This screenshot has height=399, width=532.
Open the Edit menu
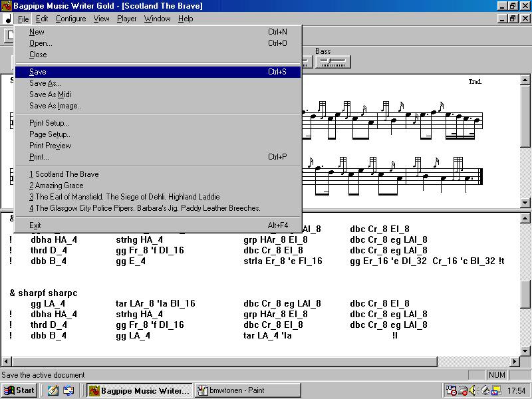[x=42, y=19]
